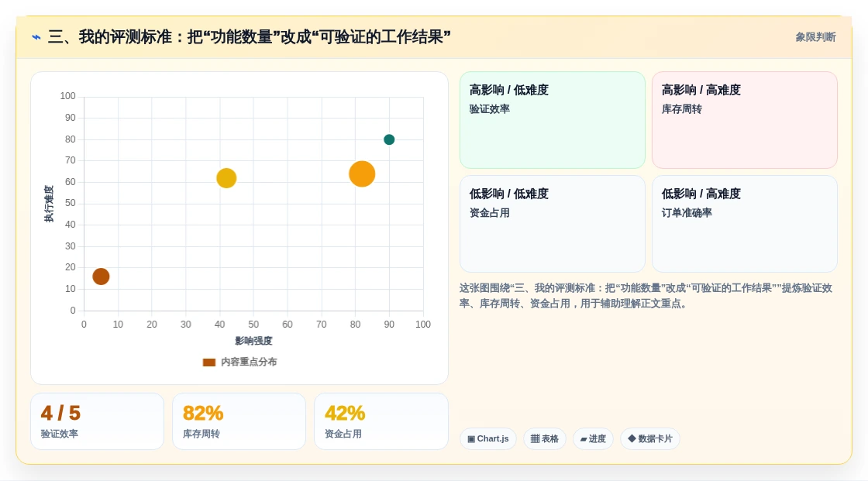Select the brown bubble near chart origin

point(101,277)
